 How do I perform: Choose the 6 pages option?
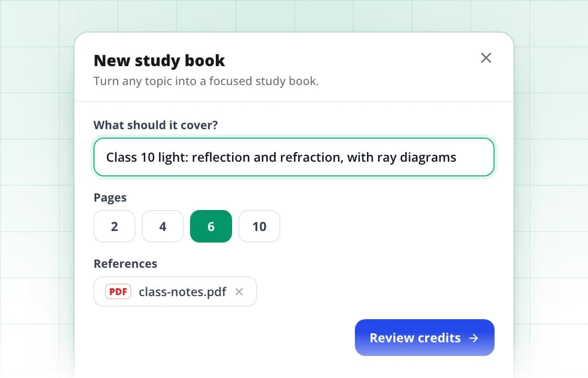[211, 226]
